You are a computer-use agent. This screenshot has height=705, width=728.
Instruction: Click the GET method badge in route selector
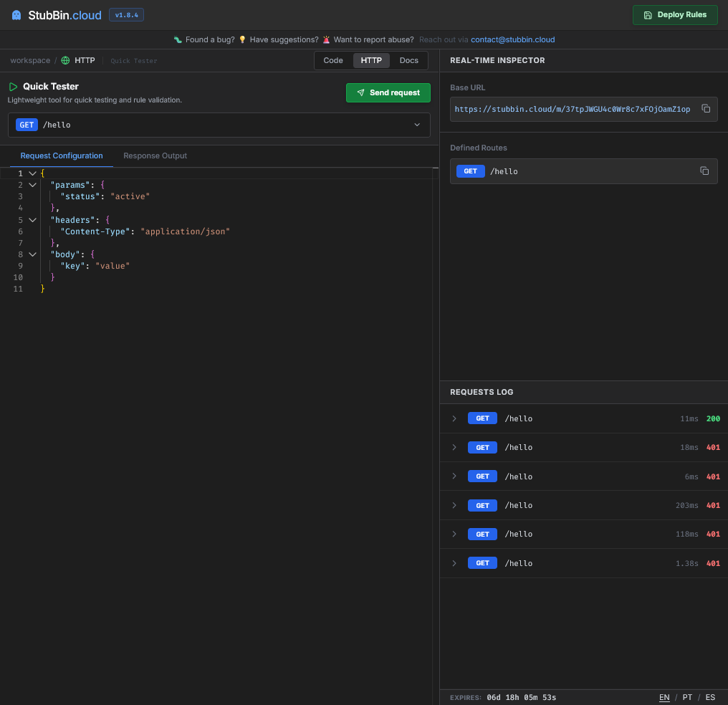tap(27, 125)
